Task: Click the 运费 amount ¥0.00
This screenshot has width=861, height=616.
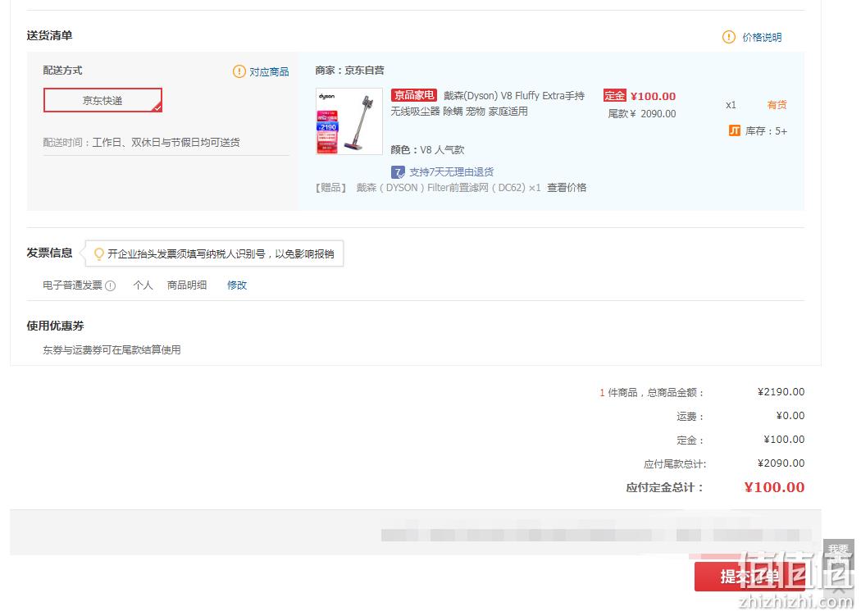Action: click(790, 416)
